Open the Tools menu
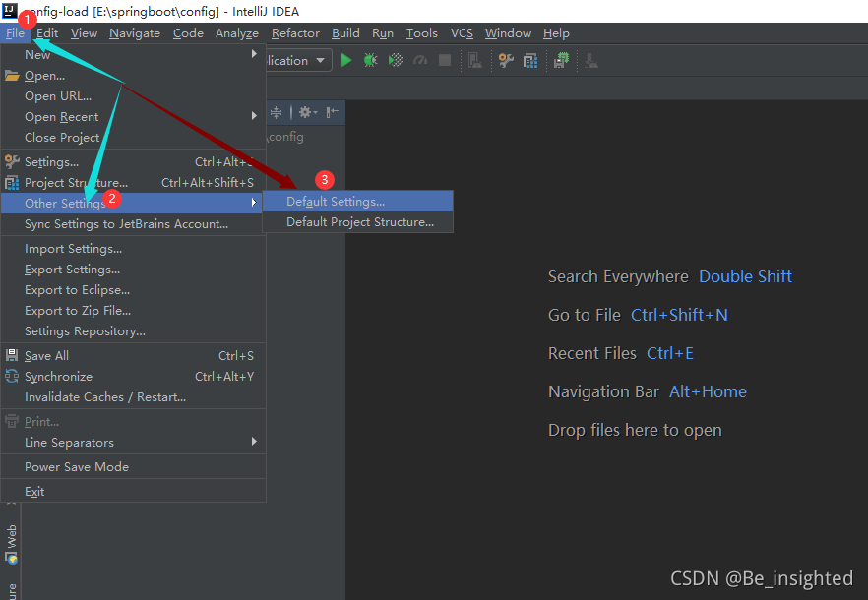The width and height of the screenshot is (868, 600). pyautogui.click(x=422, y=33)
